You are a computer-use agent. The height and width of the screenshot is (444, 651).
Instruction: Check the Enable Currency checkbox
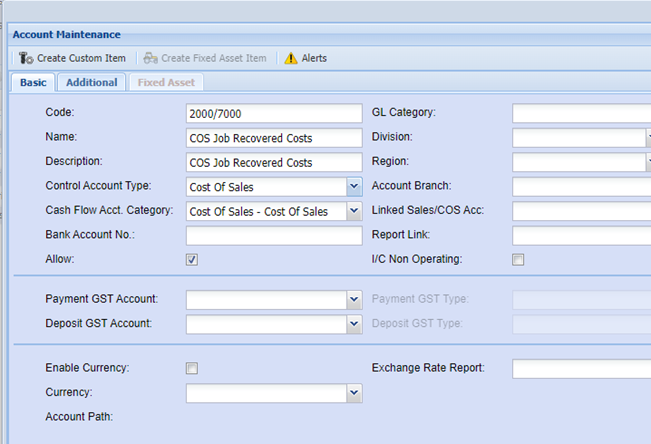[x=192, y=368]
